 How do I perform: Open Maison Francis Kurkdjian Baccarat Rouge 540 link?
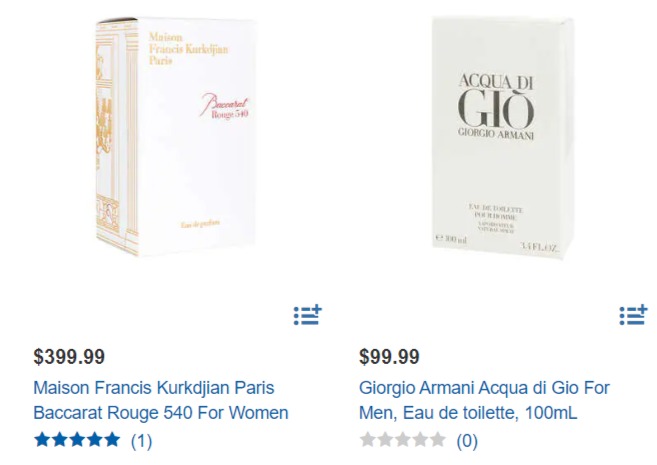[161, 400]
